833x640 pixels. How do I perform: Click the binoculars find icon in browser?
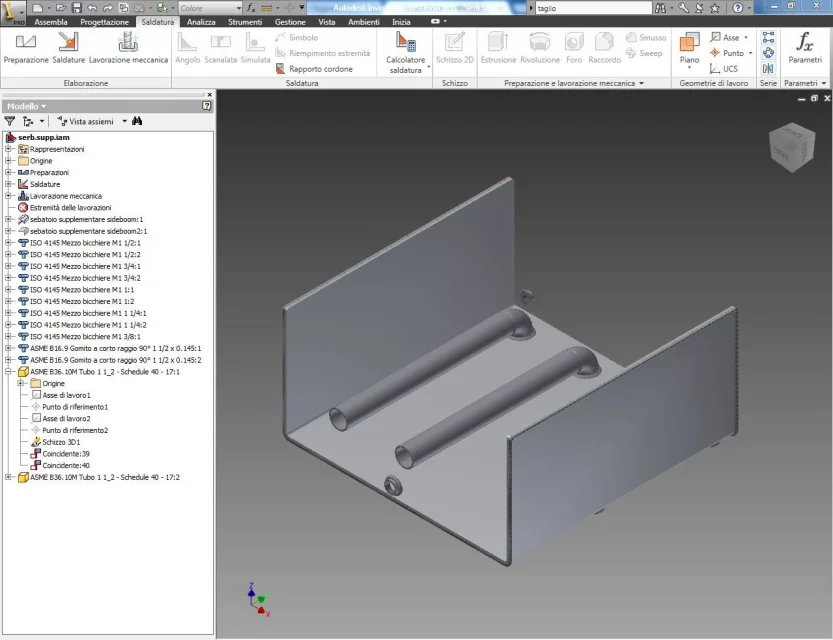point(137,121)
